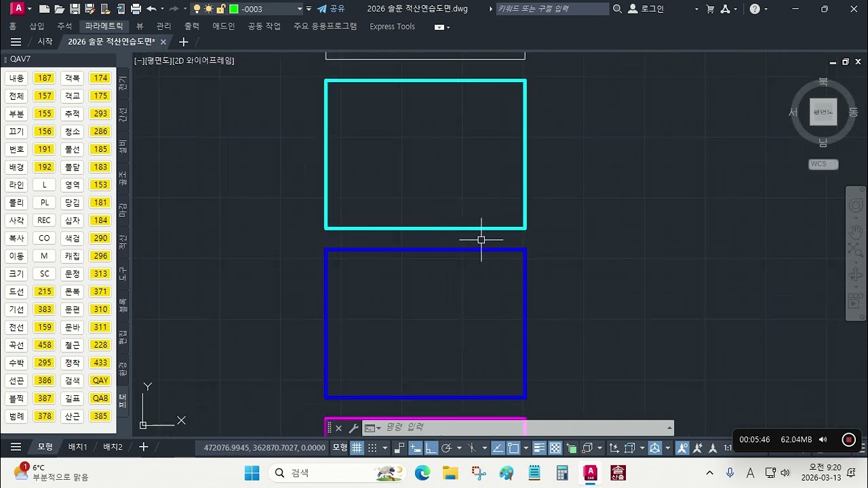868x488 pixels.
Task: Open Autodesk App Store cart icon
Action: (710, 9)
